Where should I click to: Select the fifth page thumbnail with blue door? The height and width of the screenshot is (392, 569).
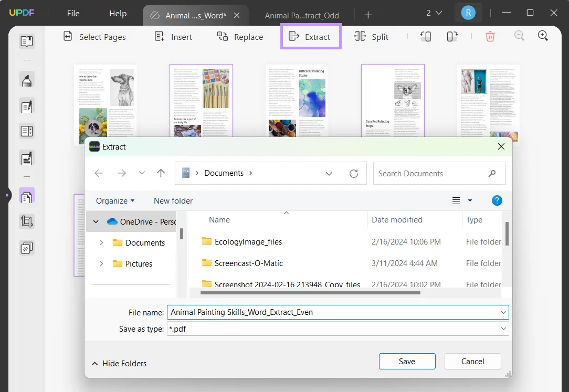[489, 101]
